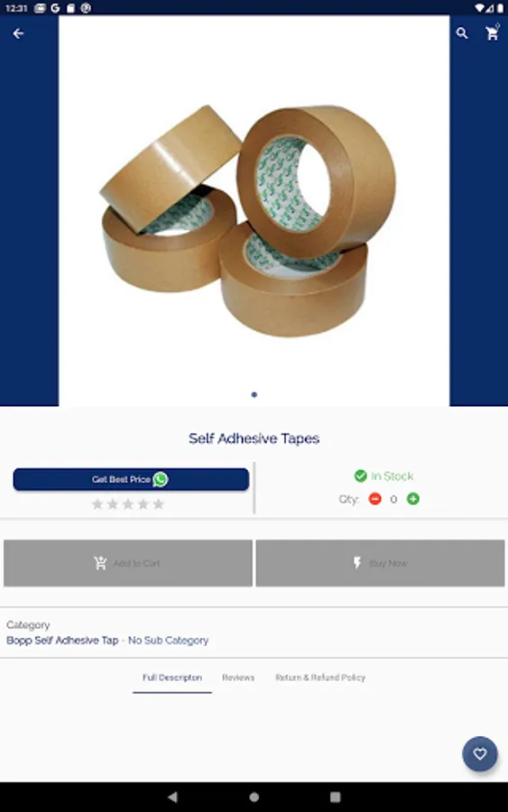Open No Sub Category link

[x=169, y=641]
